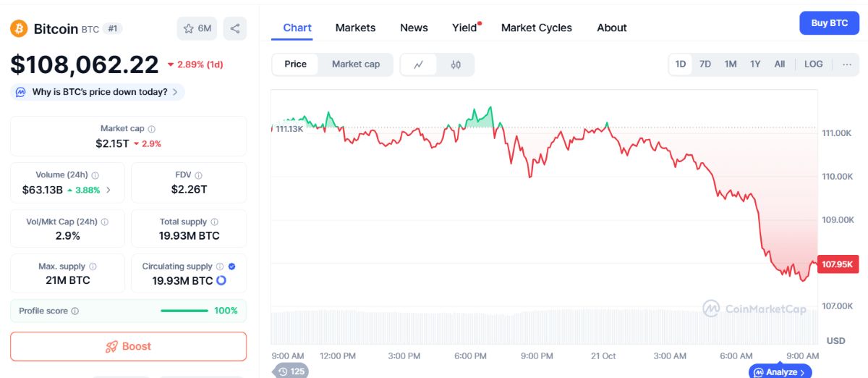Click the $63.13B volume value
868x378 pixels.
point(43,190)
